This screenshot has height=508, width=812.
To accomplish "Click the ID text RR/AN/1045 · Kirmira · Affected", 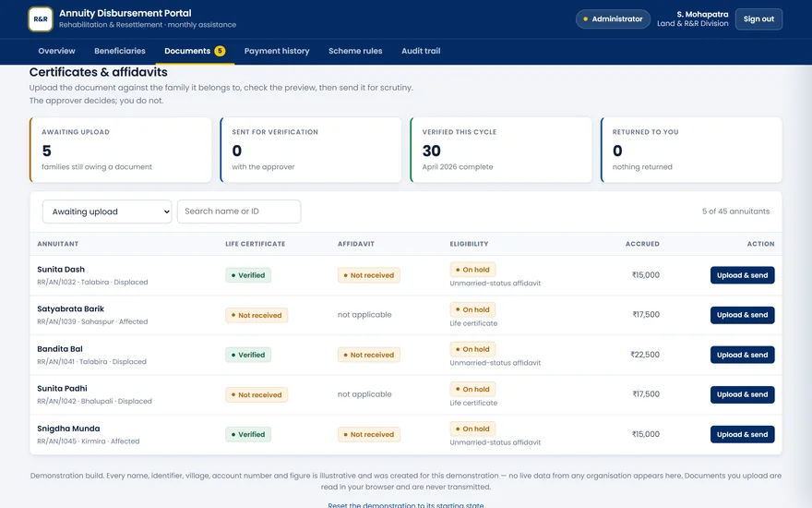I will coord(88,441).
